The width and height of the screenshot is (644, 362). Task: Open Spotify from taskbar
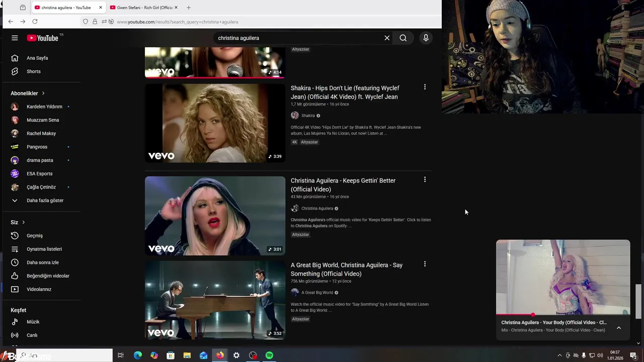coord(269,355)
